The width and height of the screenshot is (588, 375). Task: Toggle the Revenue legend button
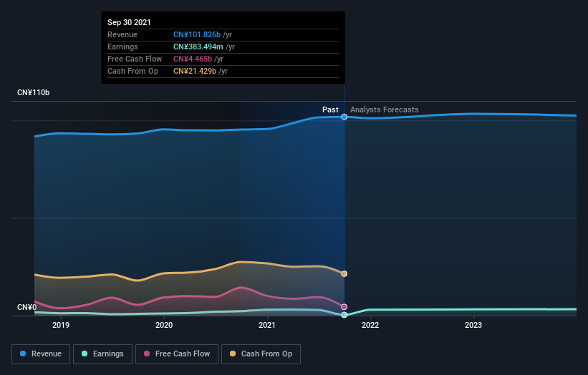pos(41,354)
